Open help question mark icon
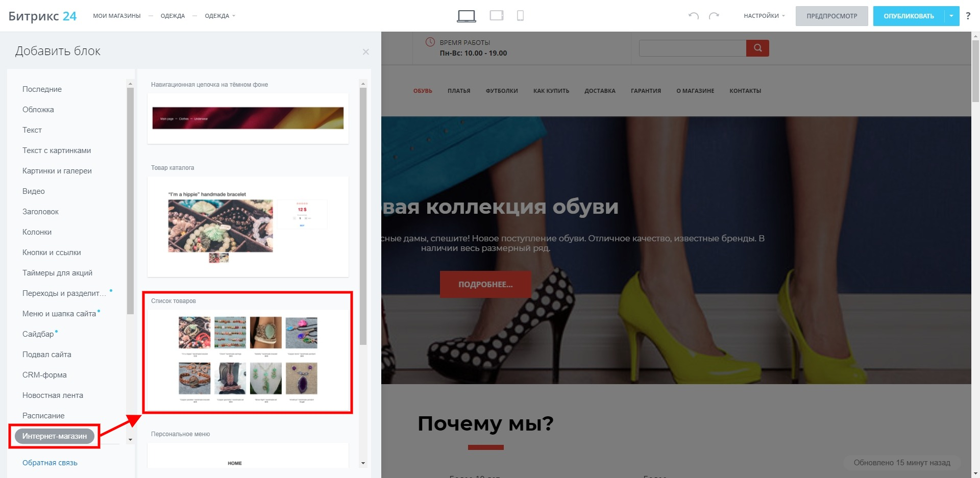Viewport: 980px width, 478px height. pos(968,16)
